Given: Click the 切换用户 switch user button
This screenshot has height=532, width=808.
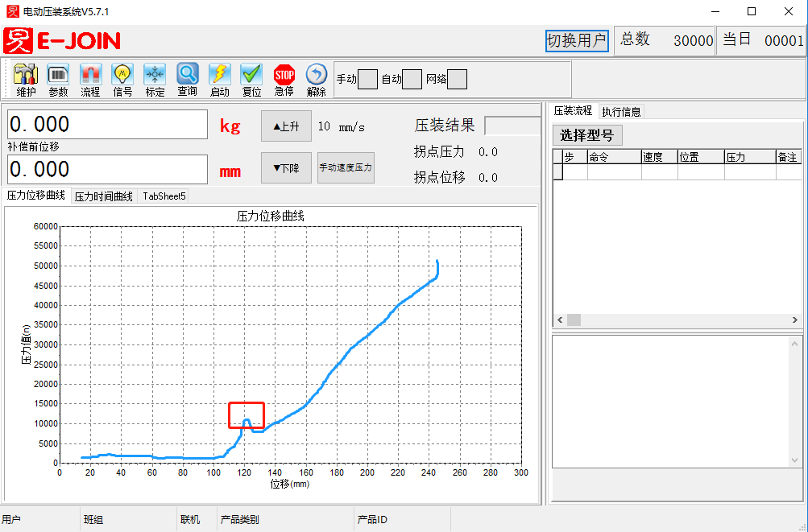Looking at the screenshot, I should [x=576, y=41].
